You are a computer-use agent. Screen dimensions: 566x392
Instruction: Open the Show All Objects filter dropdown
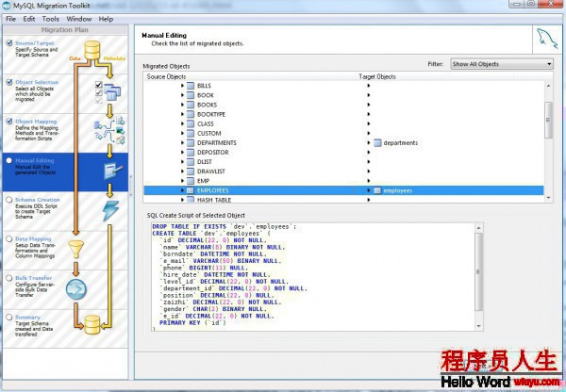[502, 64]
